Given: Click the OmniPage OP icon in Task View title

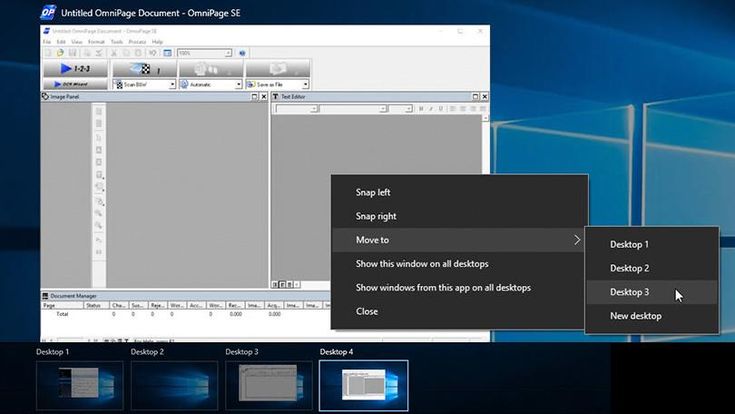Looking at the screenshot, I should pyautogui.click(x=48, y=13).
